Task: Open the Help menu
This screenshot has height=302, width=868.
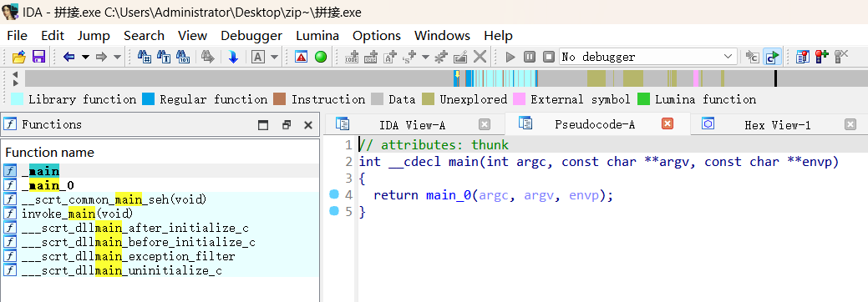Action: coord(498,36)
